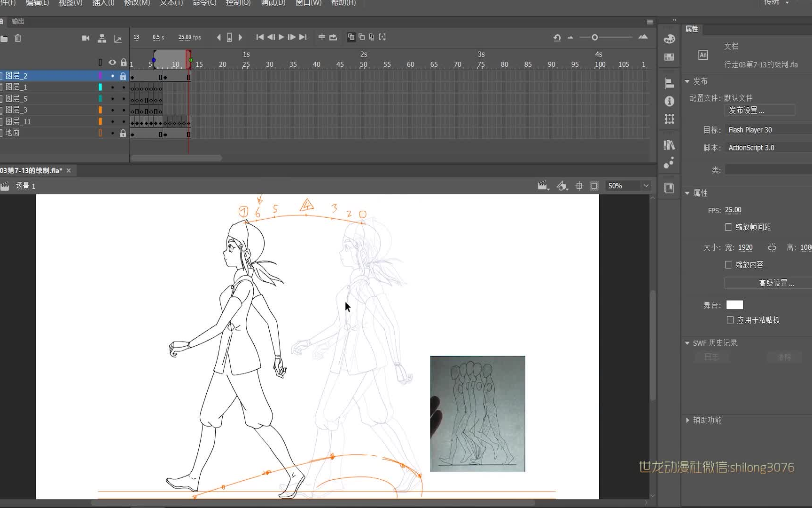812x508 pixels.
Task: Toggle visibility dot of 图层_1
Action: pyautogui.click(x=112, y=87)
